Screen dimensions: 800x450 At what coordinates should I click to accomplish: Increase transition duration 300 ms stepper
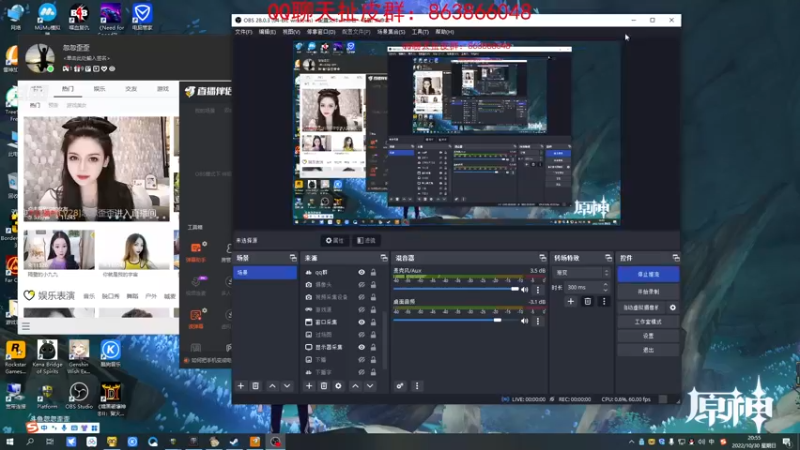606,285
